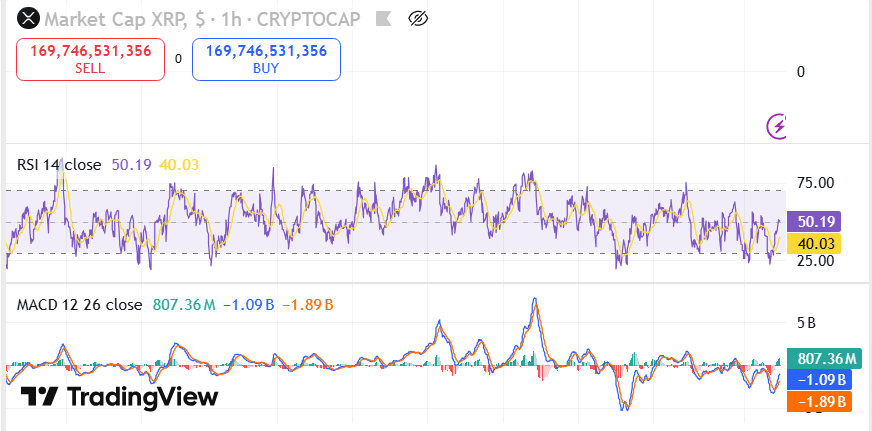Click the blue -1.09 B MACD axis label
This screenshot has width=872, height=431.
point(820,380)
